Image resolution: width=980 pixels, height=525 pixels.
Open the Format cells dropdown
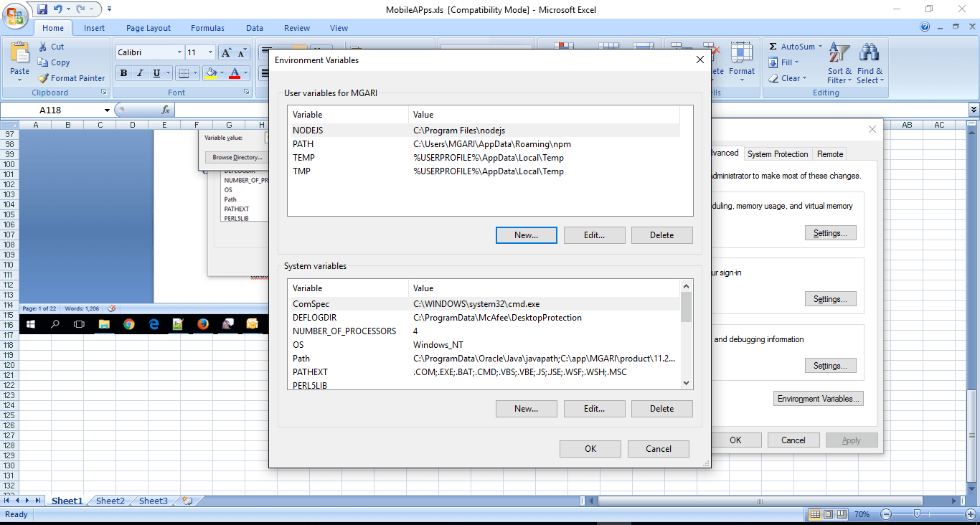742,63
